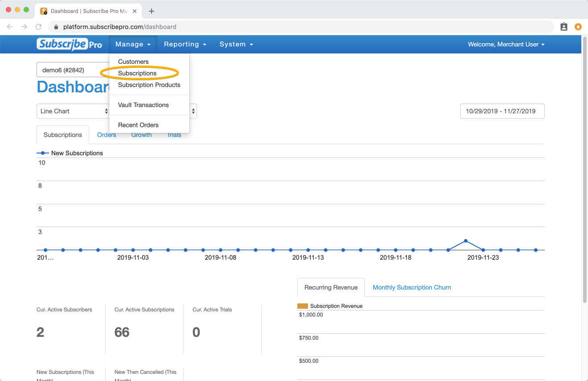Click the Cur. Active Subscriptions value 66

122,332
